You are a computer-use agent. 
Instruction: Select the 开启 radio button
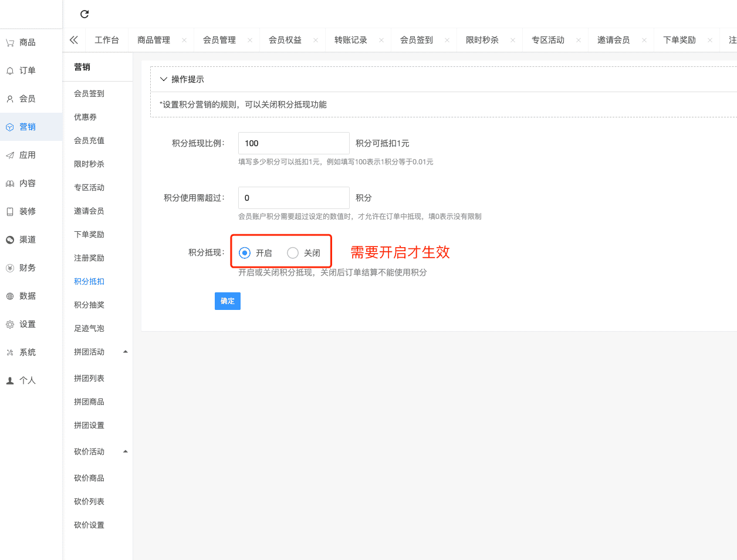pos(245,253)
